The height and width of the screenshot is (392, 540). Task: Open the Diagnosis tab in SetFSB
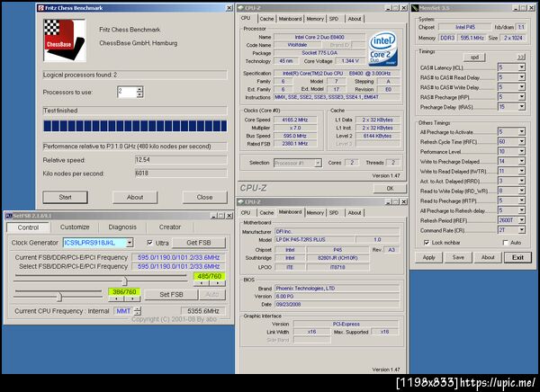122,227
